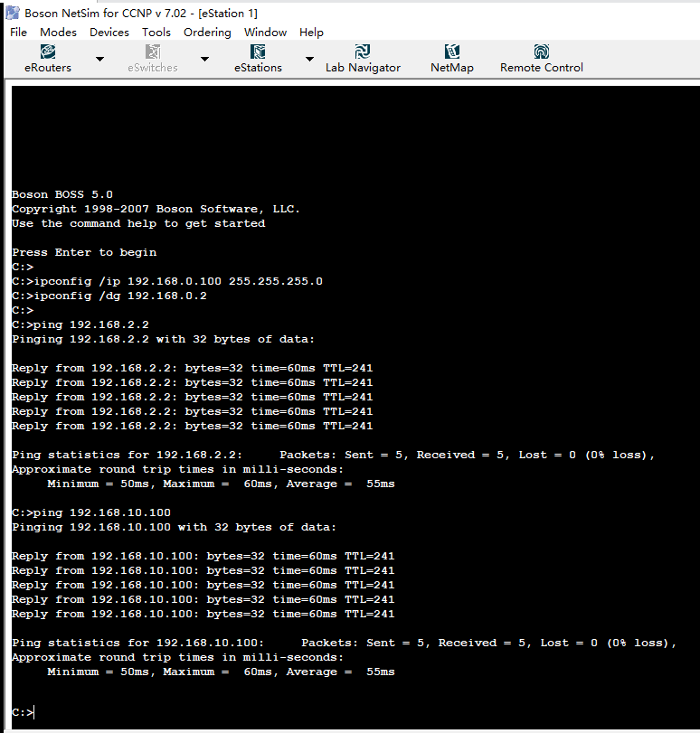Click 'Ping statistics for 192.168.2.2' line

tap(333, 455)
